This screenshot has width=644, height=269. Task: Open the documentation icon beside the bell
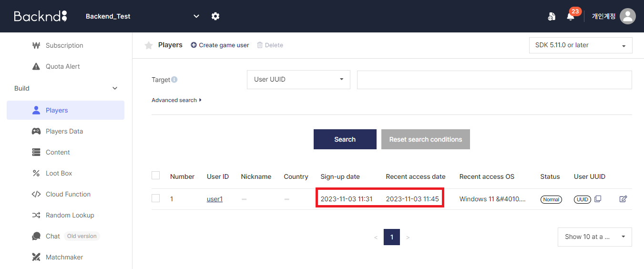tap(552, 17)
